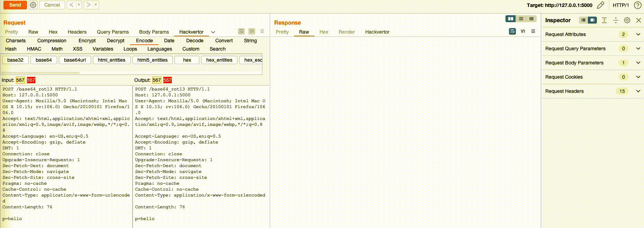
Task: Switch response to Hex tab
Action: pyautogui.click(x=324, y=32)
